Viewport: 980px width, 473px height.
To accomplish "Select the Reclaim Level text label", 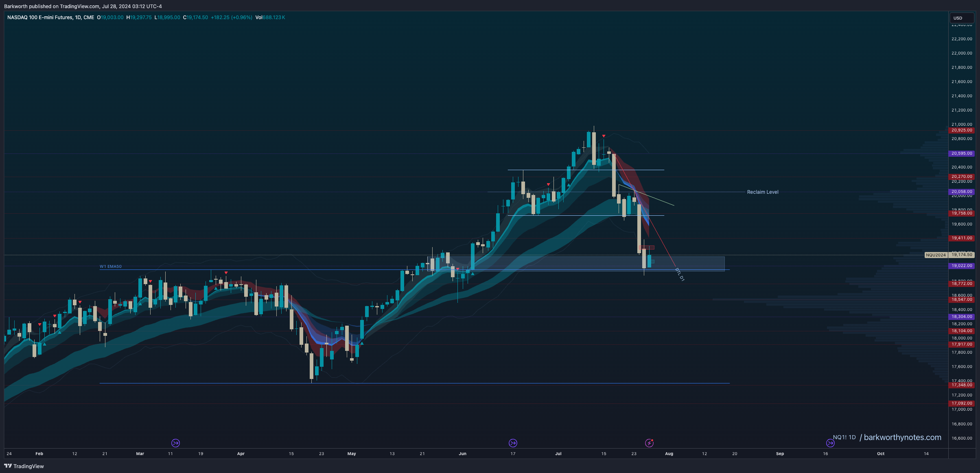I will coord(763,192).
